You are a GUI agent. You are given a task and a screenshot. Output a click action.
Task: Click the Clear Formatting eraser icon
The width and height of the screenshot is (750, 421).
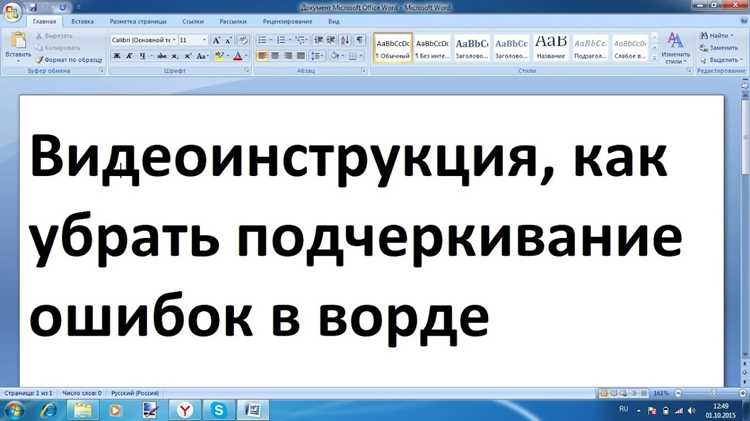[243, 40]
